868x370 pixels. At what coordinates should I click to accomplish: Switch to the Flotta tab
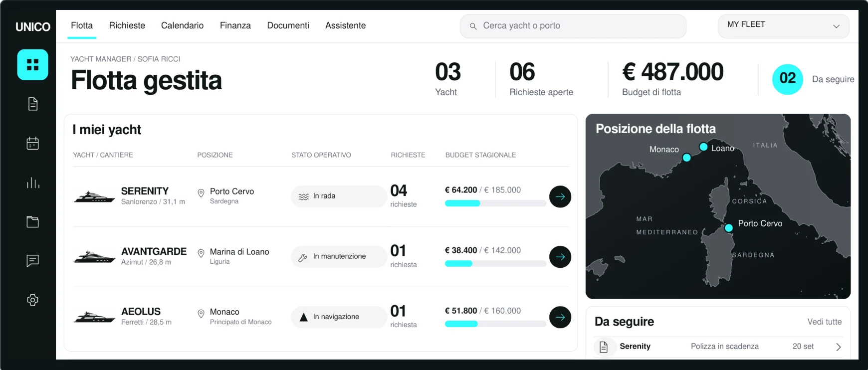[82, 25]
